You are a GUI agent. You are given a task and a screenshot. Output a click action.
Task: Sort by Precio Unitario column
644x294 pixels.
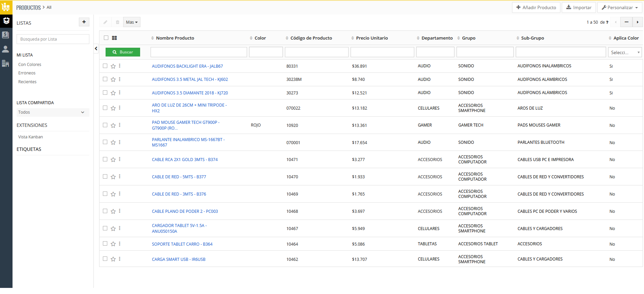[x=372, y=38]
